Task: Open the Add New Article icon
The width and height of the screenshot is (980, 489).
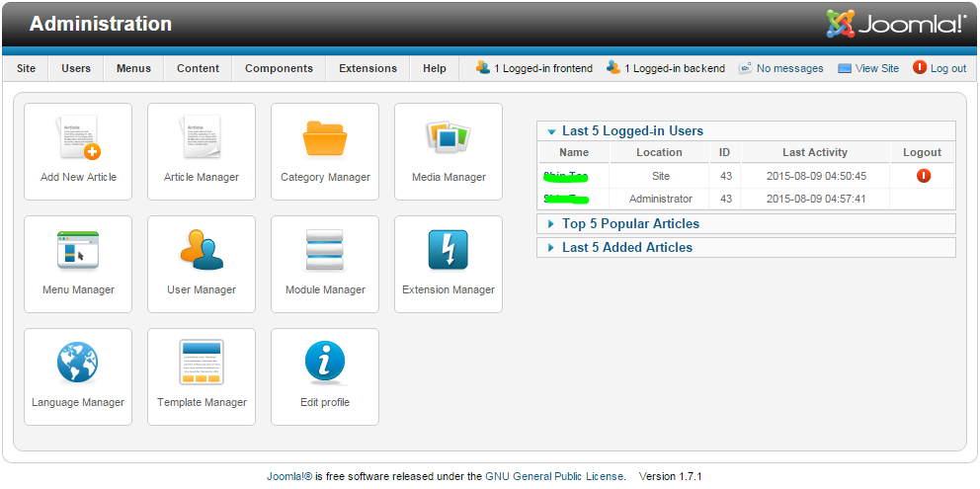Action: coord(78,137)
